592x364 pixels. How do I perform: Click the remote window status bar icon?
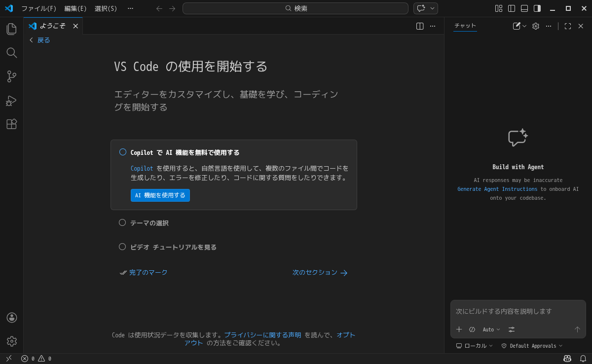8,359
